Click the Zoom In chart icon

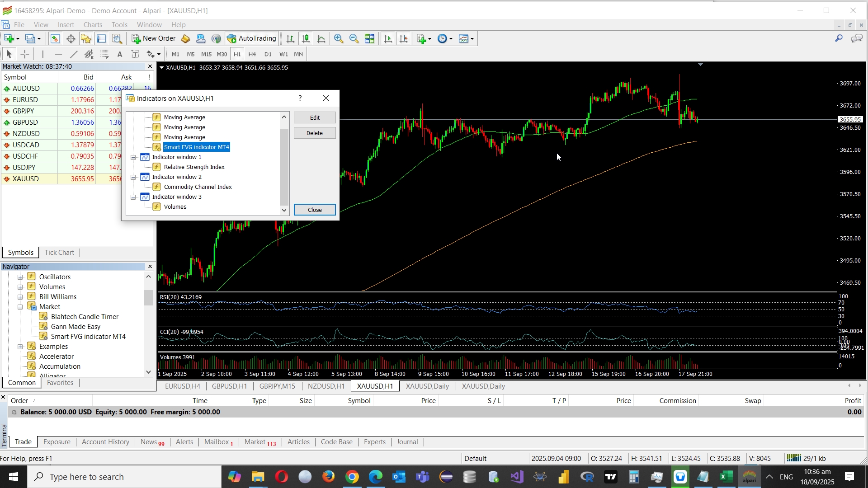[339, 39]
